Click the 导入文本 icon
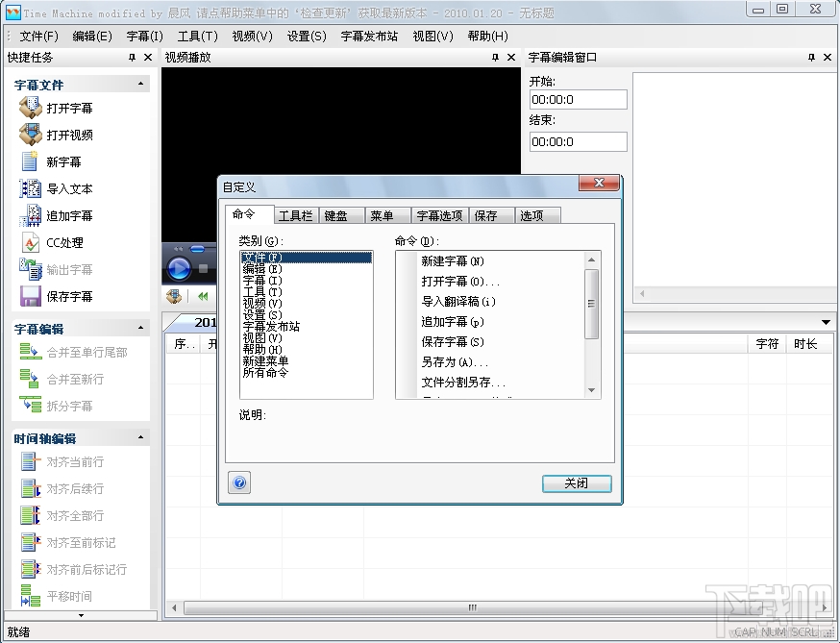The image size is (840, 643). (31, 188)
